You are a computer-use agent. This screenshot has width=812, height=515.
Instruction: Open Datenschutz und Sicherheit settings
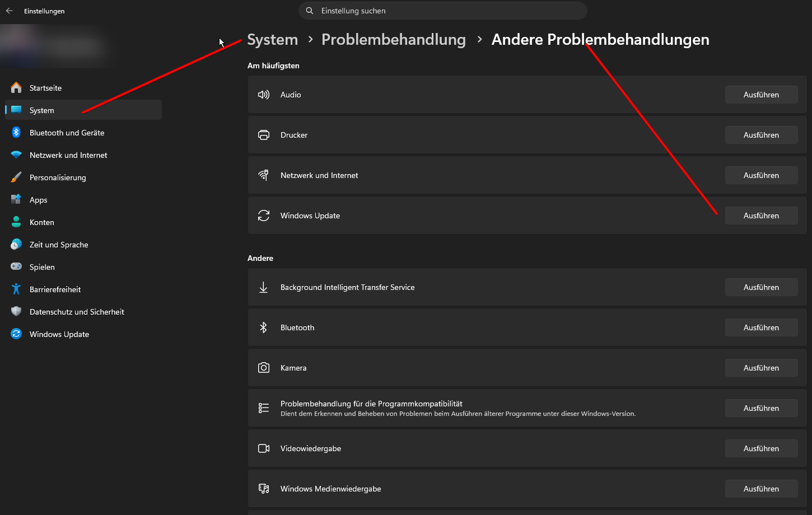(83, 312)
